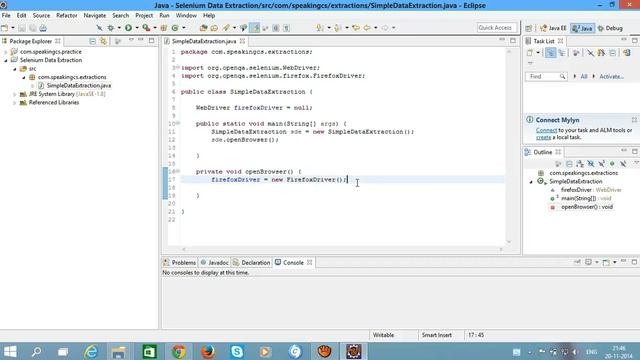Click the New Task icon in Task List
640x360 pixels.
530,53
